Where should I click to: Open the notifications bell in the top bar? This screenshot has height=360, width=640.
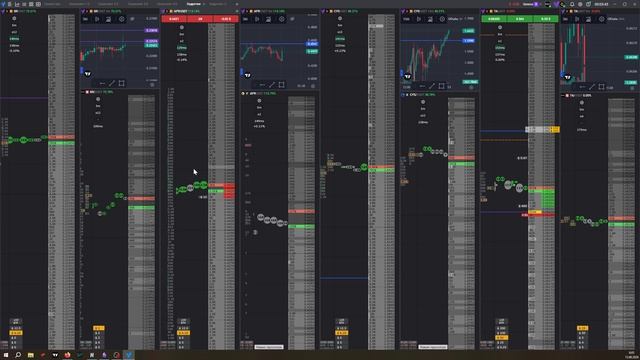tap(572, 4)
